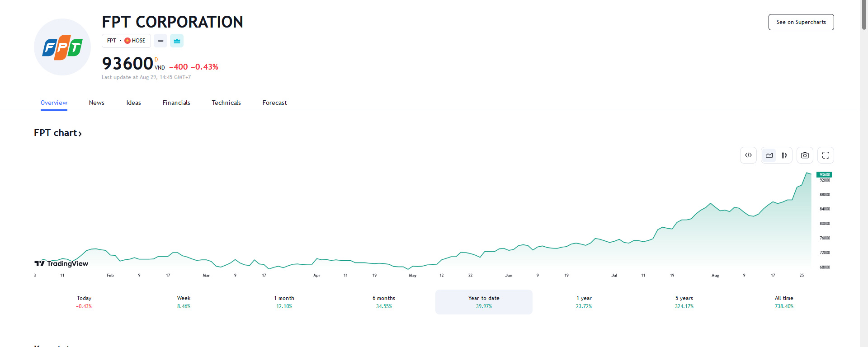Screen dimensions: 868x347
Task: Take a chart snapshot with the camera icon
Action: point(805,155)
